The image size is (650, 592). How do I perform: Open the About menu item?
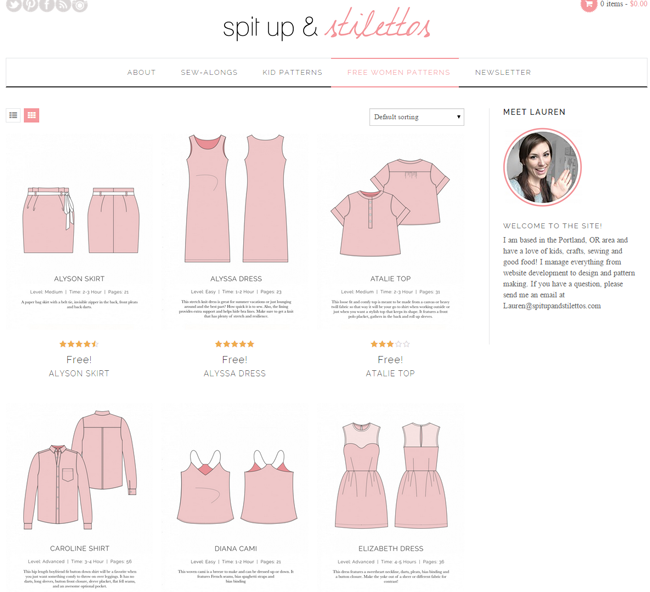[141, 73]
